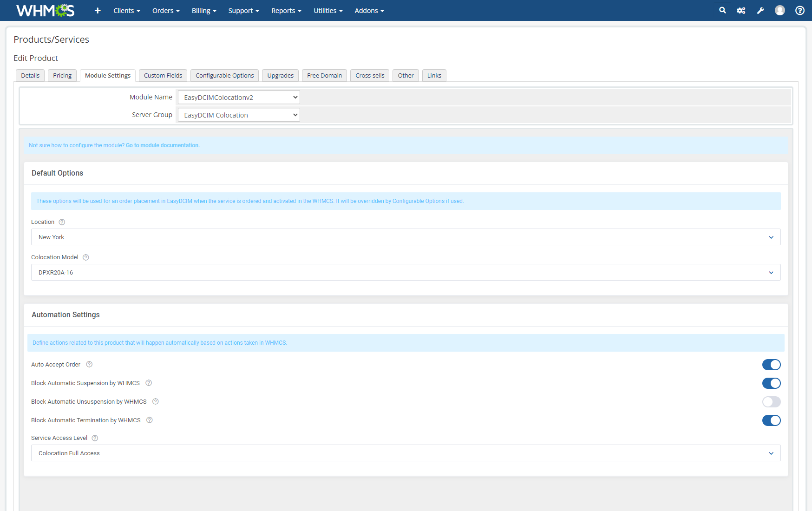Switch to the Details tab

30,75
